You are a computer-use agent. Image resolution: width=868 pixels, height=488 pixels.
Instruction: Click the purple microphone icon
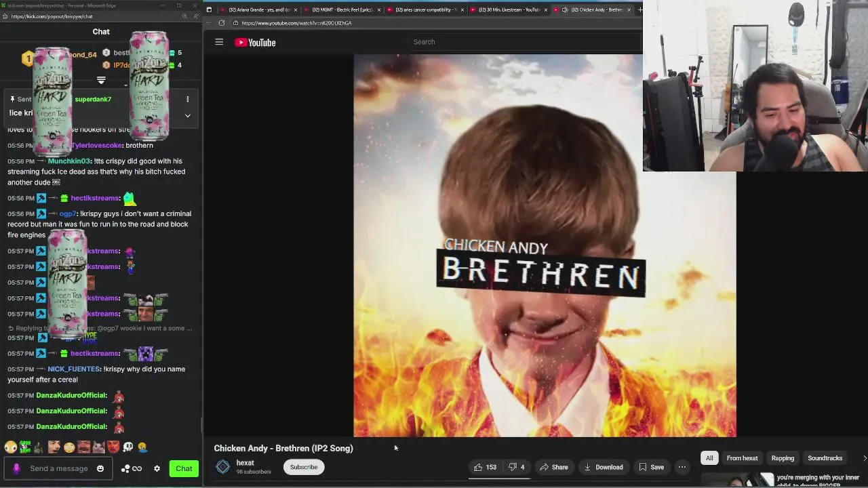coord(16,468)
